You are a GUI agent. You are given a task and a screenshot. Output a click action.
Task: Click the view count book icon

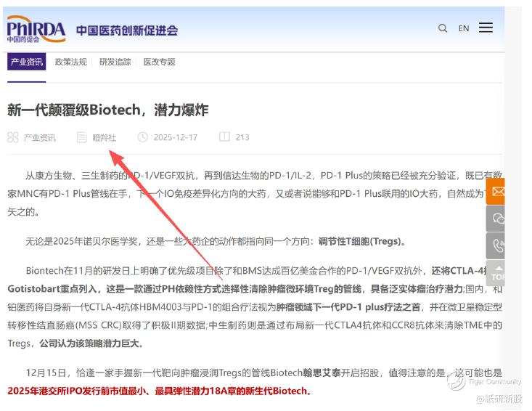click(x=224, y=137)
